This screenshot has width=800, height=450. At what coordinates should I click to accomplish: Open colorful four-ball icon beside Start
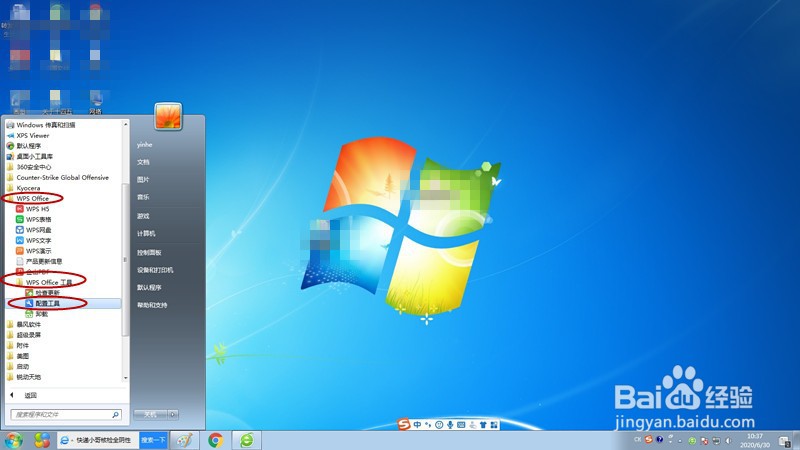click(x=42, y=440)
